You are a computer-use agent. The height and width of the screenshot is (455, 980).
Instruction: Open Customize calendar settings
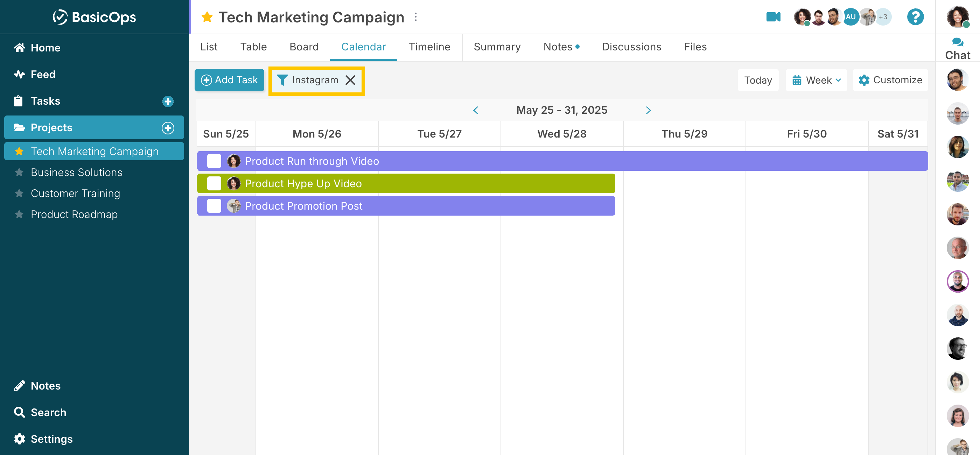pyautogui.click(x=890, y=80)
